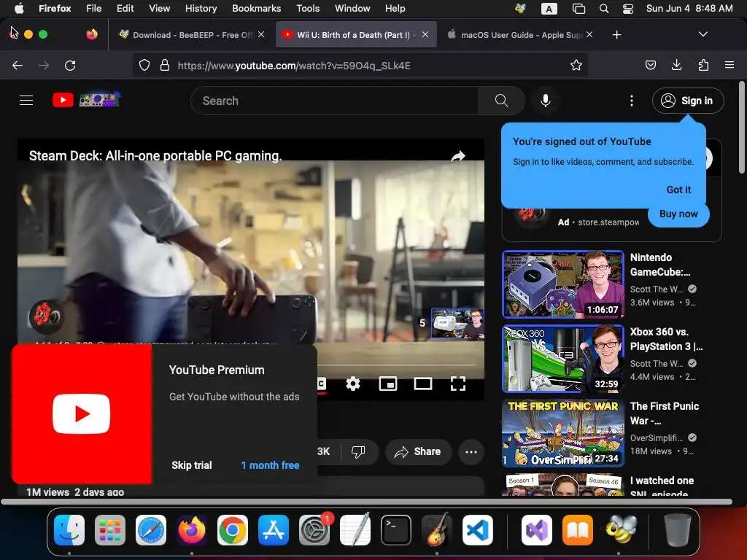The image size is (747, 560).
Task: Open BeeBEEP from the dock
Action: point(621,530)
